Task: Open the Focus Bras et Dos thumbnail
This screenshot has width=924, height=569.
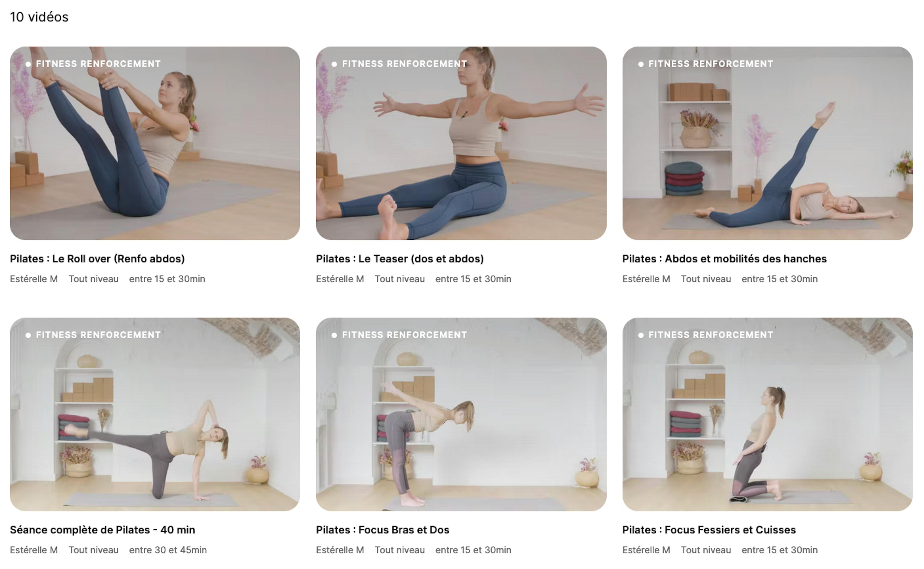Action: (461, 414)
